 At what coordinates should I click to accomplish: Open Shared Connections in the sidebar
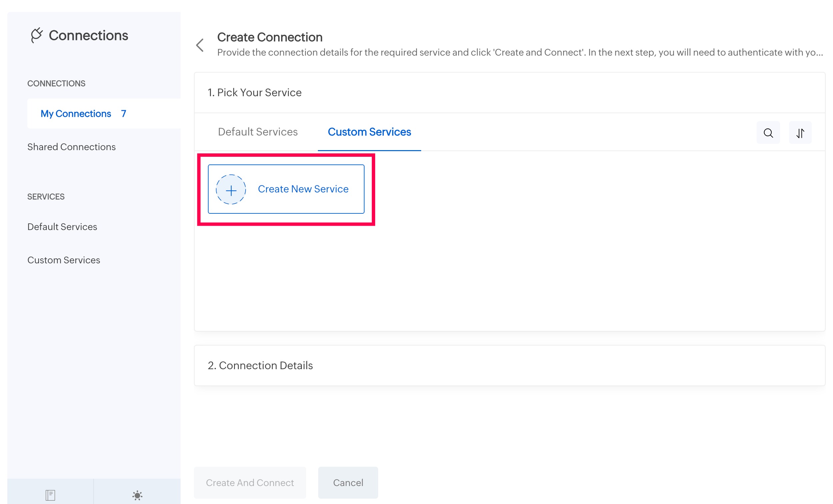coord(71,146)
